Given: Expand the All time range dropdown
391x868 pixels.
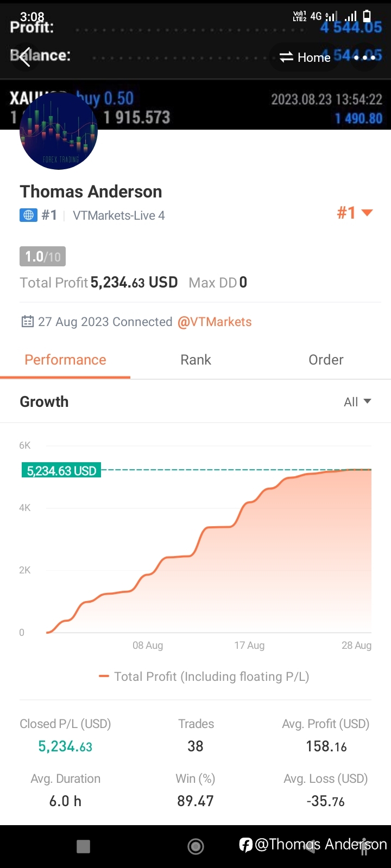Looking at the screenshot, I should 357,402.
